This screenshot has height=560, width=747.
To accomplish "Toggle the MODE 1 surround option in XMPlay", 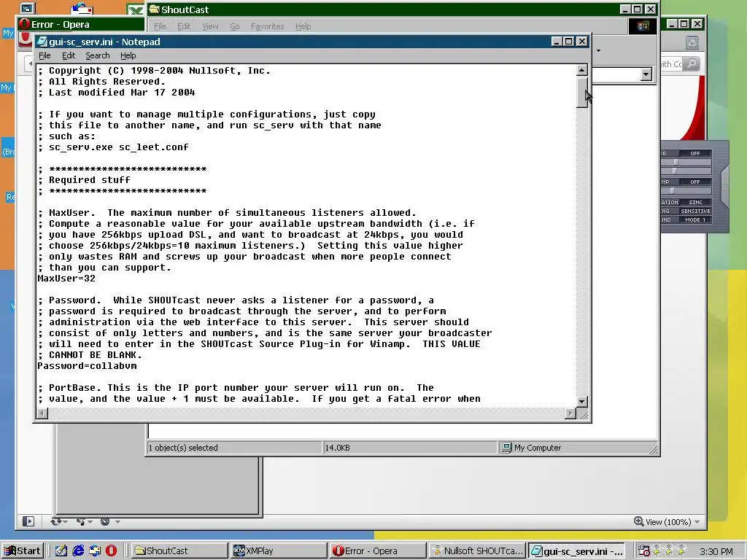I will (695, 220).
